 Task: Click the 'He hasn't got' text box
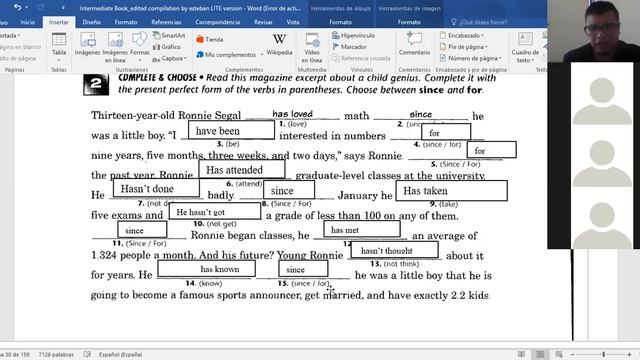click(x=215, y=211)
